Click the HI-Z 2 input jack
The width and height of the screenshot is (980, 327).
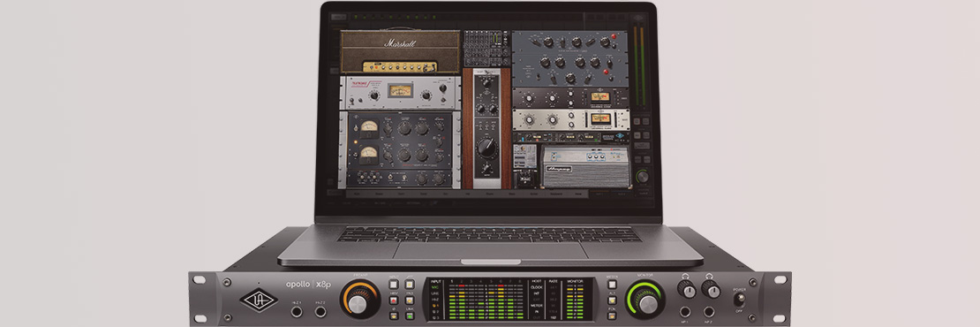[320, 311]
